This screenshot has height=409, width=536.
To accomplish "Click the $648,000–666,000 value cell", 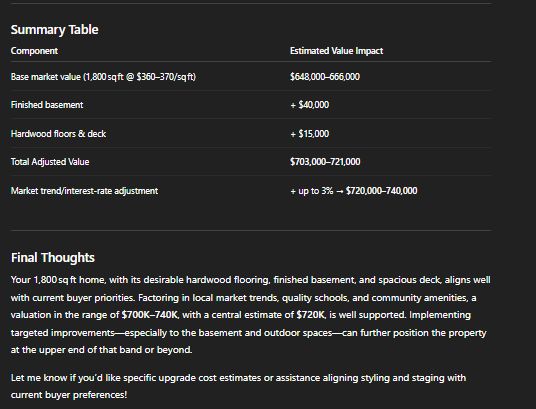I will (x=325, y=77).
